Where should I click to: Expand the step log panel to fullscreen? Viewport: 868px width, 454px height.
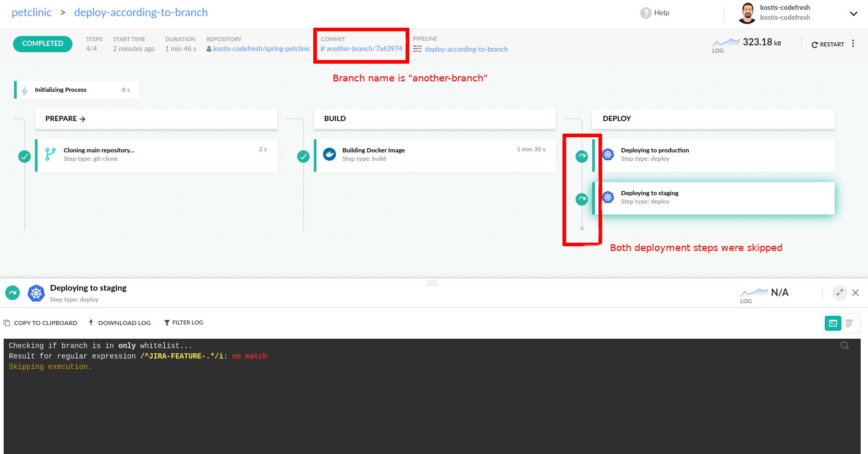tap(839, 293)
